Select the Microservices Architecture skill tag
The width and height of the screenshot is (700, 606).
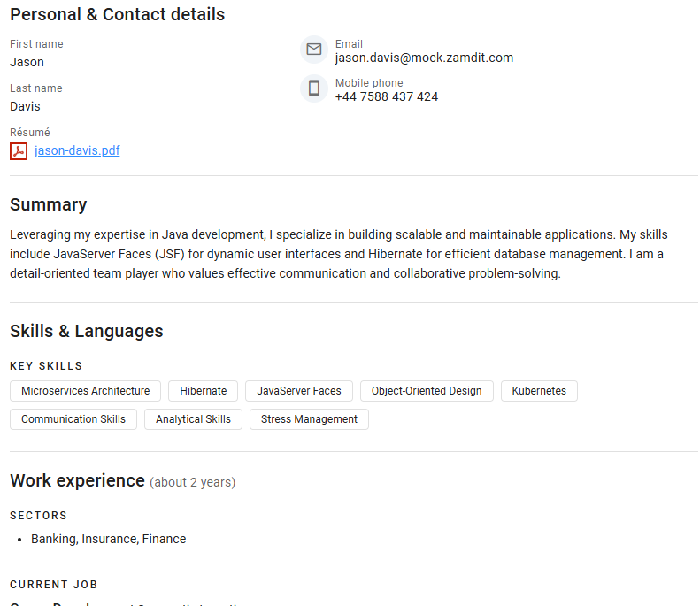coord(86,391)
